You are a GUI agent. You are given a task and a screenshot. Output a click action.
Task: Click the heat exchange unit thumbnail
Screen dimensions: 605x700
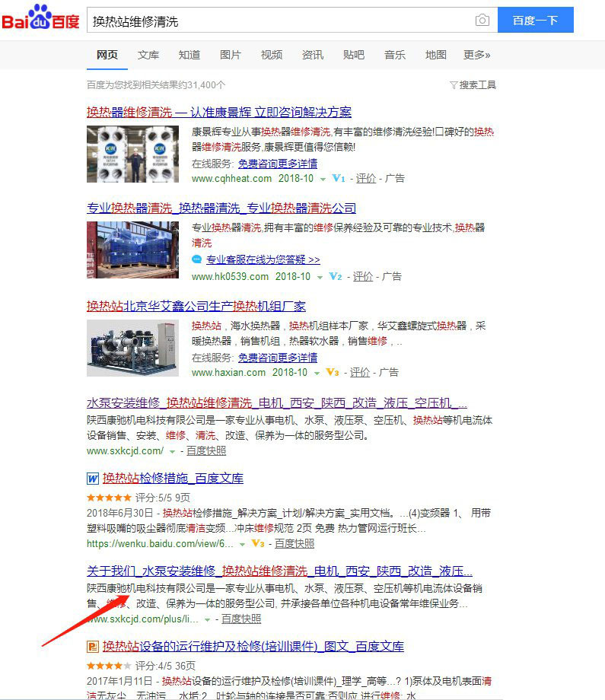click(132, 348)
